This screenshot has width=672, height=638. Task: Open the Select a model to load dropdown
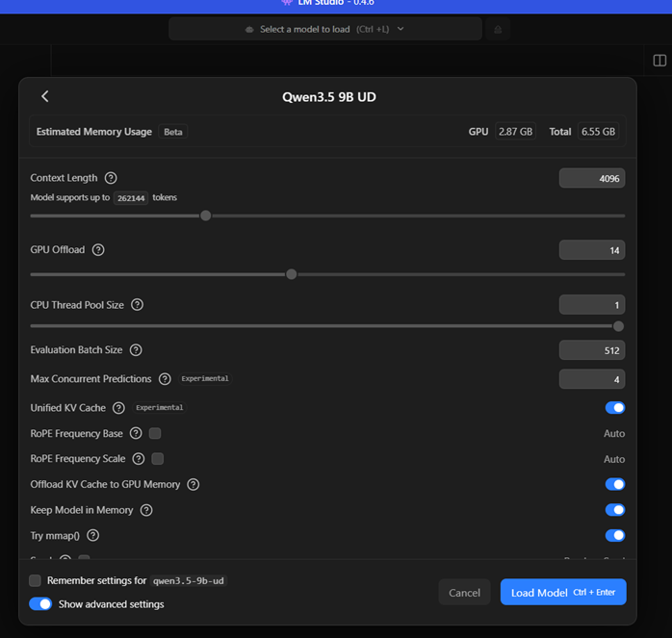pos(325,29)
